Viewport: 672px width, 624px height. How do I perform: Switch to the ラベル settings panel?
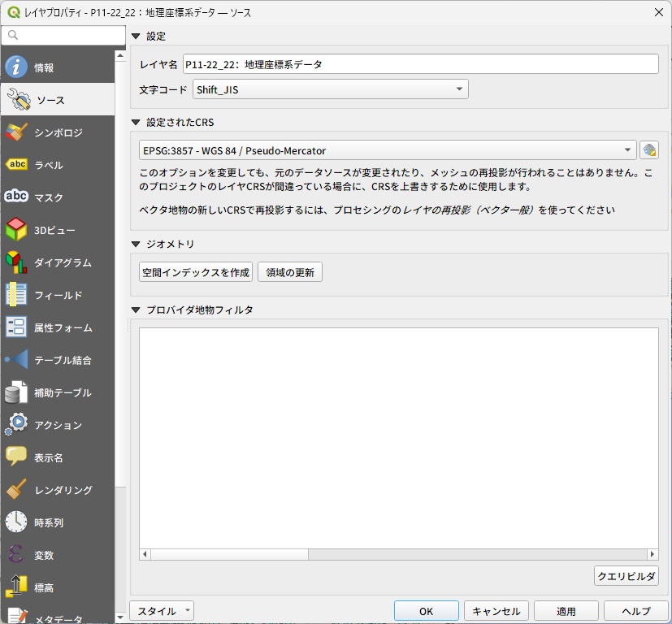pyautogui.click(x=59, y=164)
